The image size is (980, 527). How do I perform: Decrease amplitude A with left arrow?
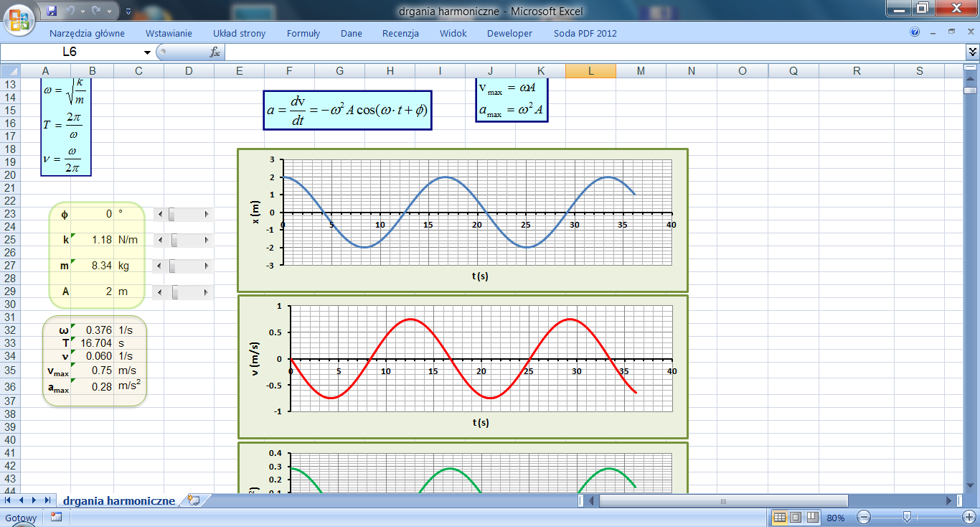pyautogui.click(x=160, y=292)
